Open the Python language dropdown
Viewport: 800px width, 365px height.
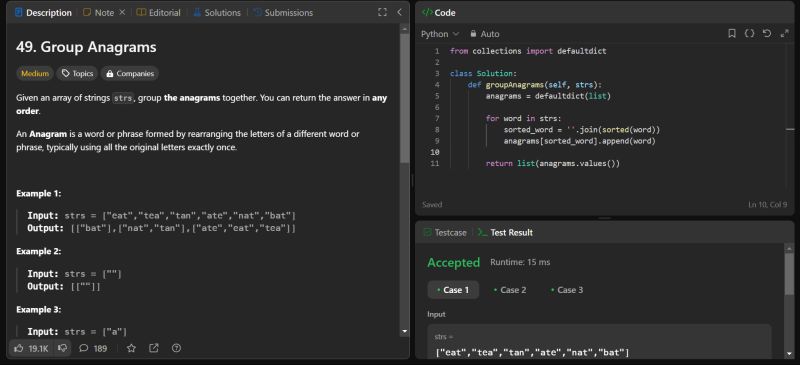click(x=440, y=34)
